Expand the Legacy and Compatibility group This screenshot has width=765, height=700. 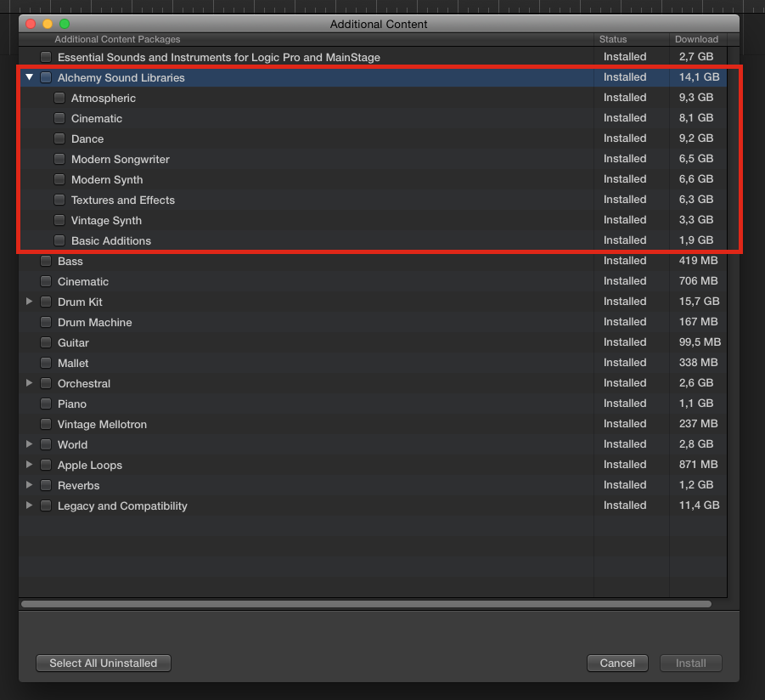29,505
